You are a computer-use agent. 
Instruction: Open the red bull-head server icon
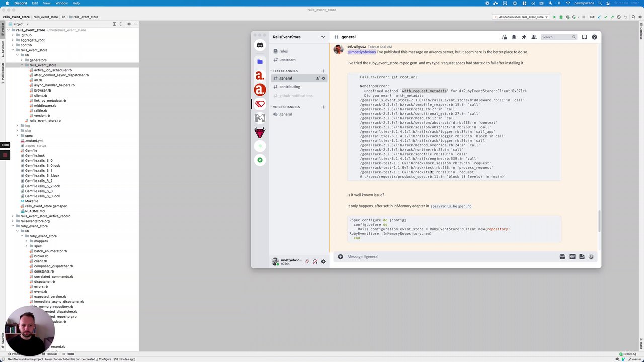[260, 132]
